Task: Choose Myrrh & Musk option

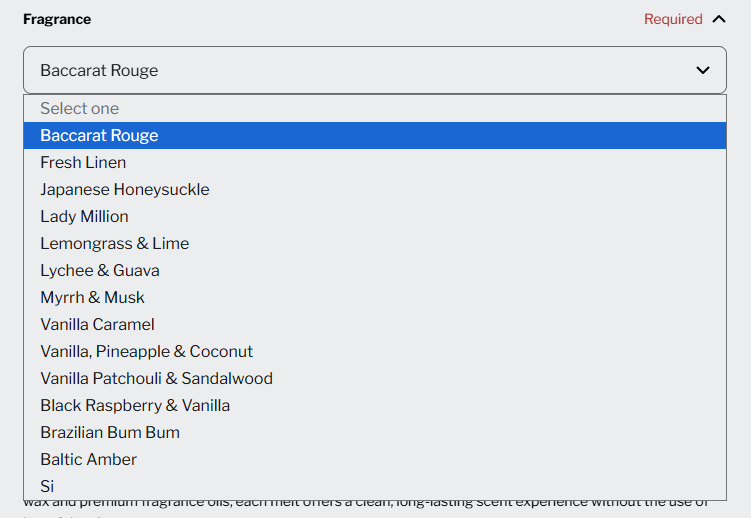Action: click(92, 297)
